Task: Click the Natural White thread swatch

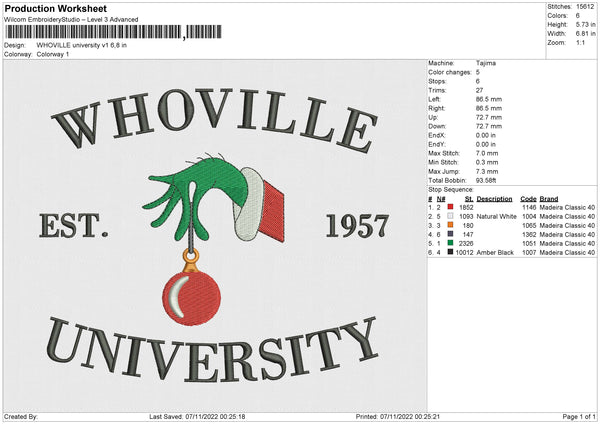Action: click(x=450, y=216)
